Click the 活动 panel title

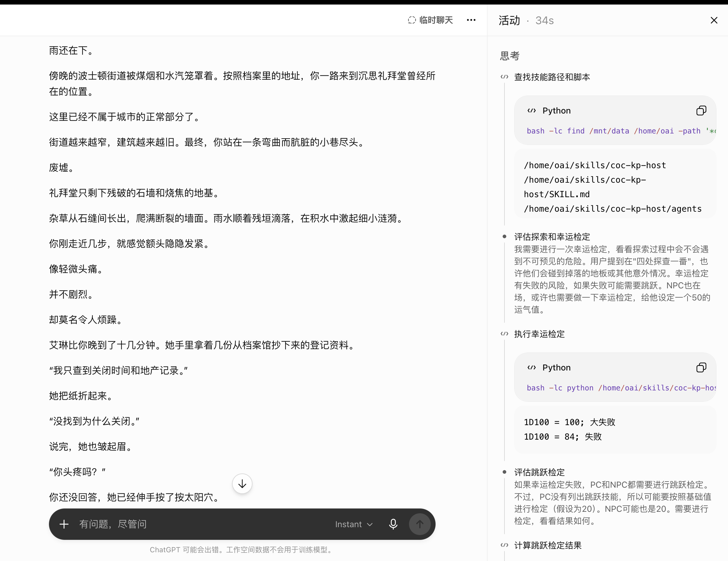pos(509,20)
